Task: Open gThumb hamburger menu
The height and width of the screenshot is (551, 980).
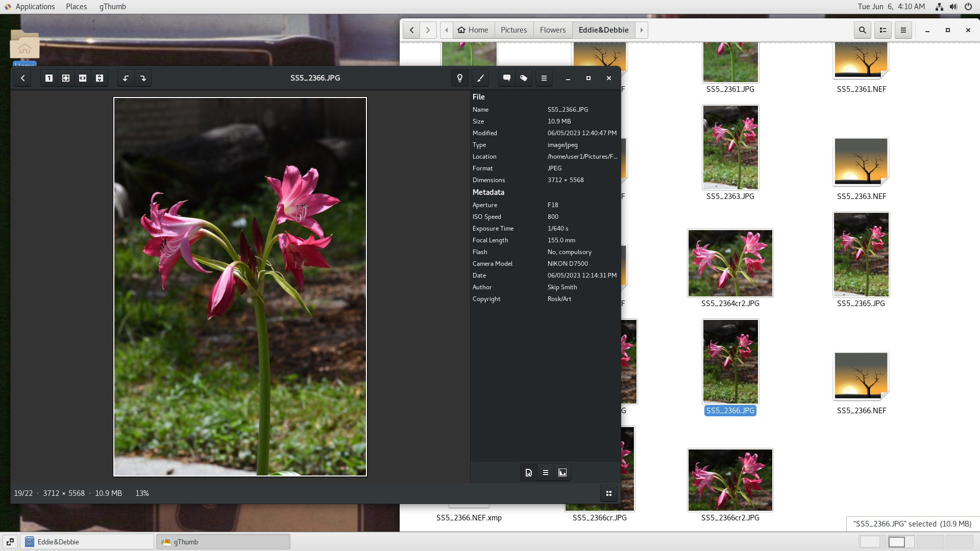Action: point(544,78)
